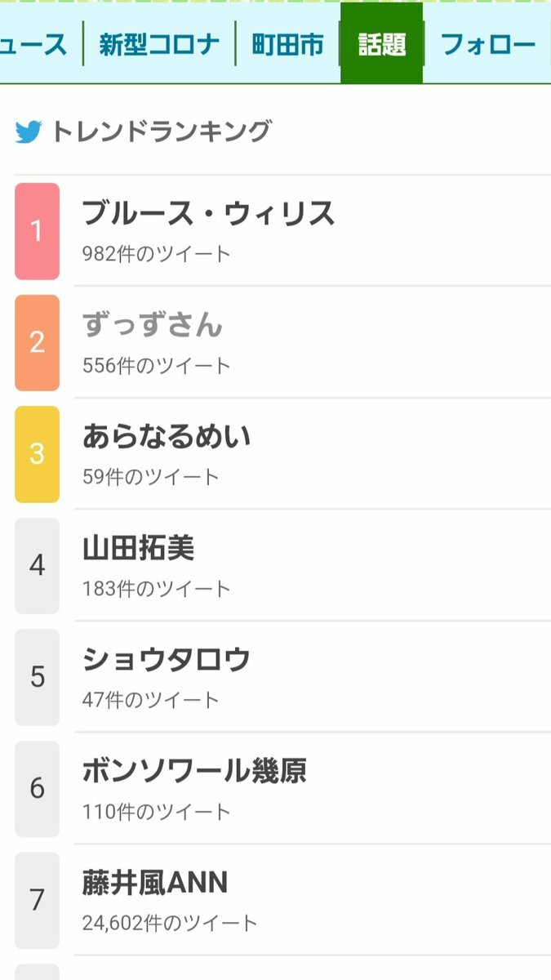Open the 町田市 tab
This screenshot has width=551, height=980.
(287, 44)
